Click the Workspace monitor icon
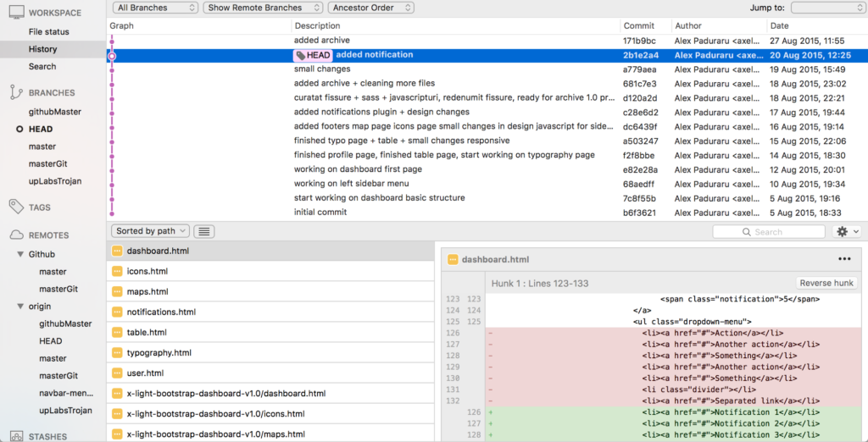The image size is (868, 442). tap(15, 13)
